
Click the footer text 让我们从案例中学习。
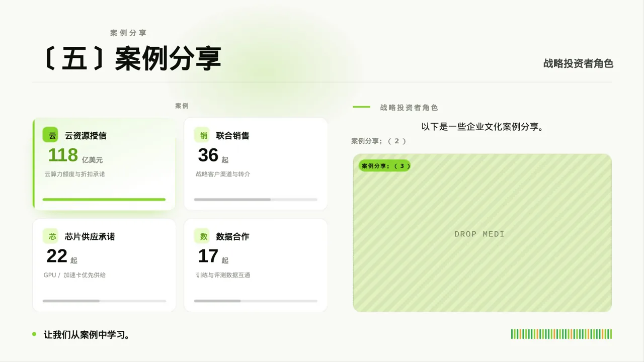click(x=88, y=334)
